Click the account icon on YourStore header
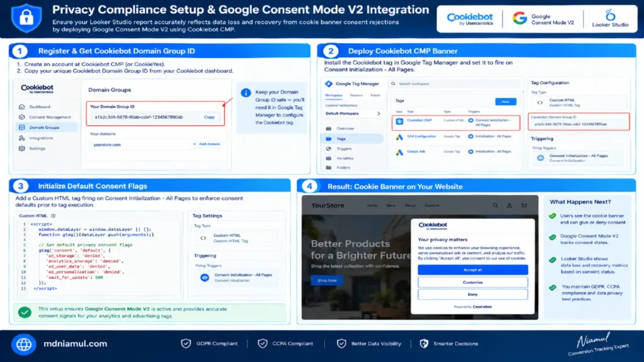Image resolution: width=644 pixels, height=362 pixels. (509, 206)
